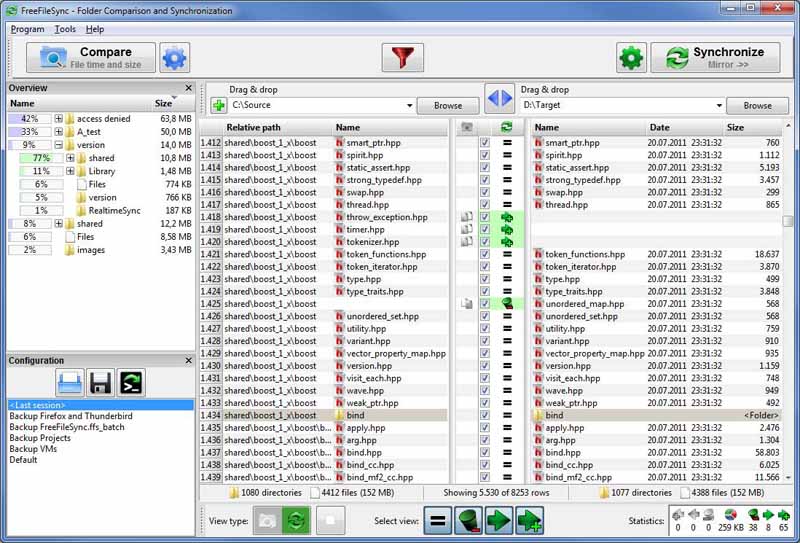Open the red funnel filter settings

click(402, 58)
